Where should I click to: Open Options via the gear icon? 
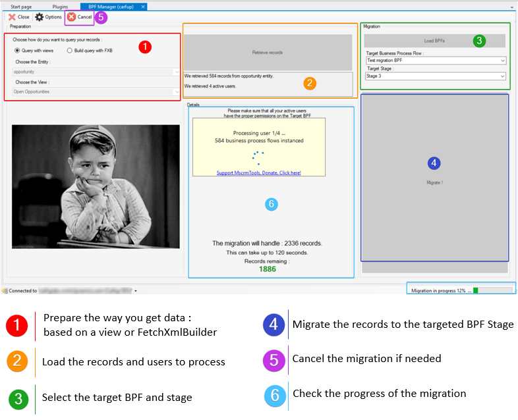[x=40, y=17]
